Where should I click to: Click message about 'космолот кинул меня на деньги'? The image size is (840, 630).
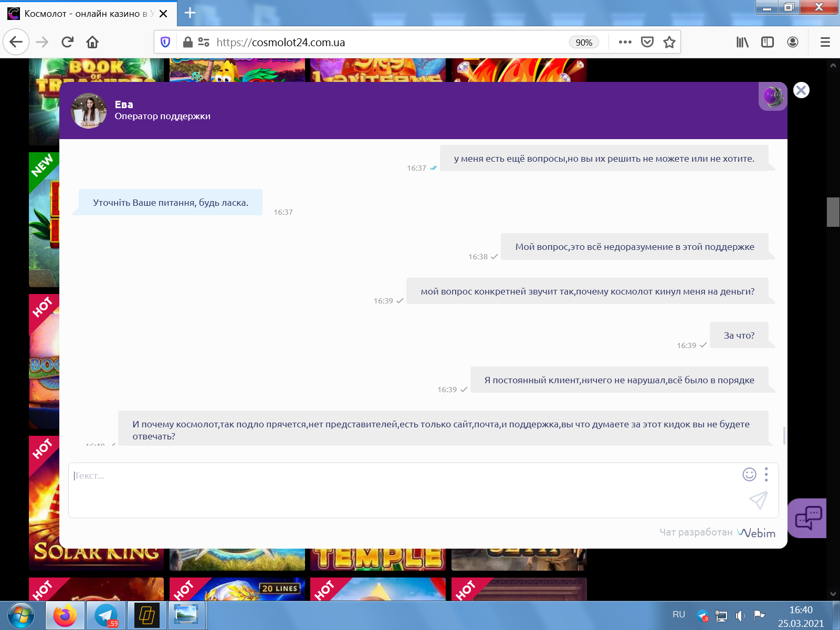click(587, 291)
